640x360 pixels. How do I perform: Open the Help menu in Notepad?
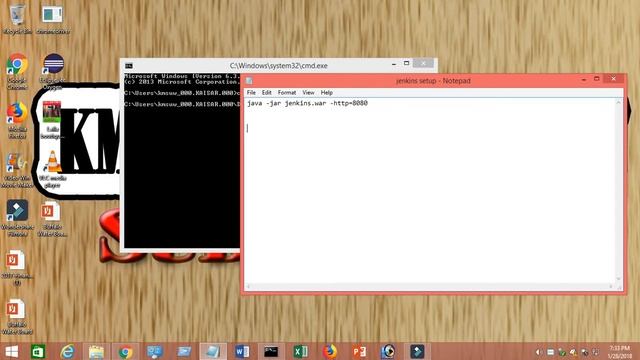coord(327,93)
